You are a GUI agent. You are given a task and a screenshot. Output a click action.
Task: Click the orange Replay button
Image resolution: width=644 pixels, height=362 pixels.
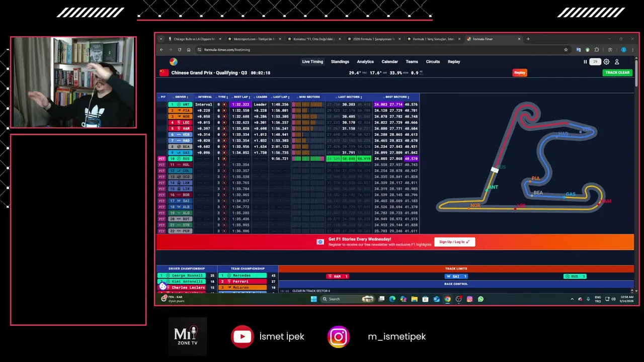coord(520,72)
